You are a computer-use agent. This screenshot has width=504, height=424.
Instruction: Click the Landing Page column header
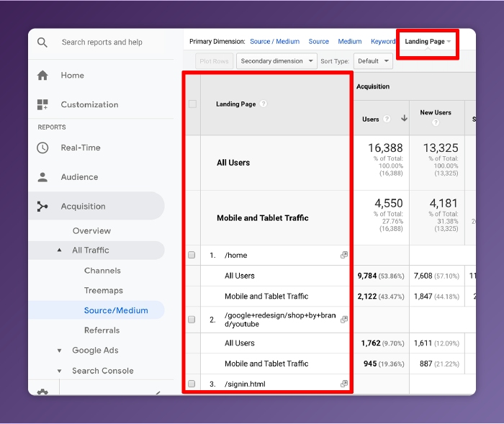click(x=236, y=104)
